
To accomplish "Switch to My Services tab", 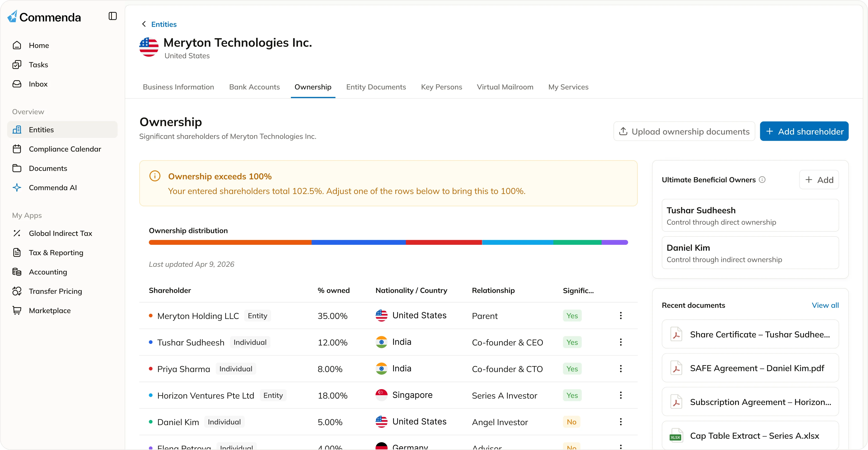I will [568, 87].
